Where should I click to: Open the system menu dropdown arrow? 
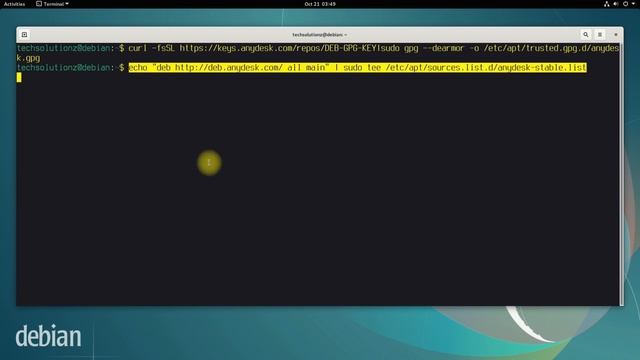tap(633, 4)
